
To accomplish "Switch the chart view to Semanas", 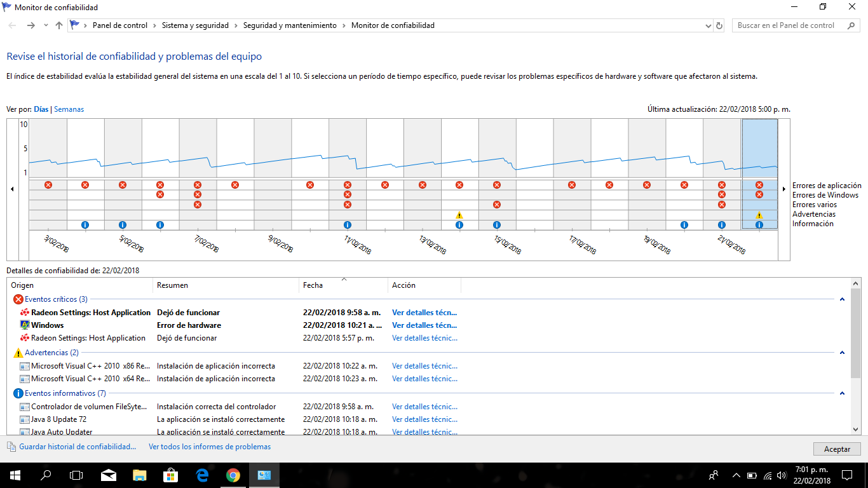I will 69,109.
